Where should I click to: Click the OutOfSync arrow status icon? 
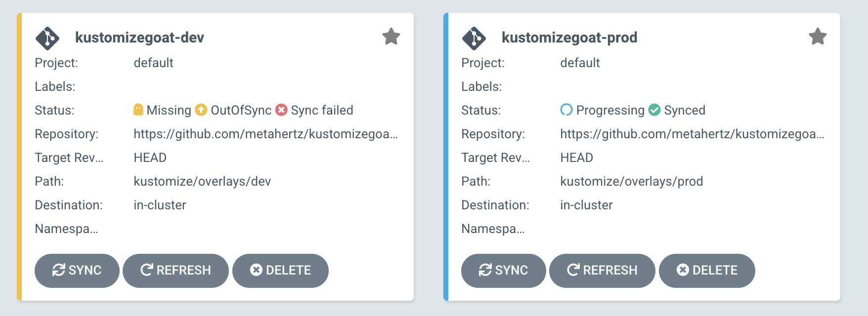[x=201, y=110]
